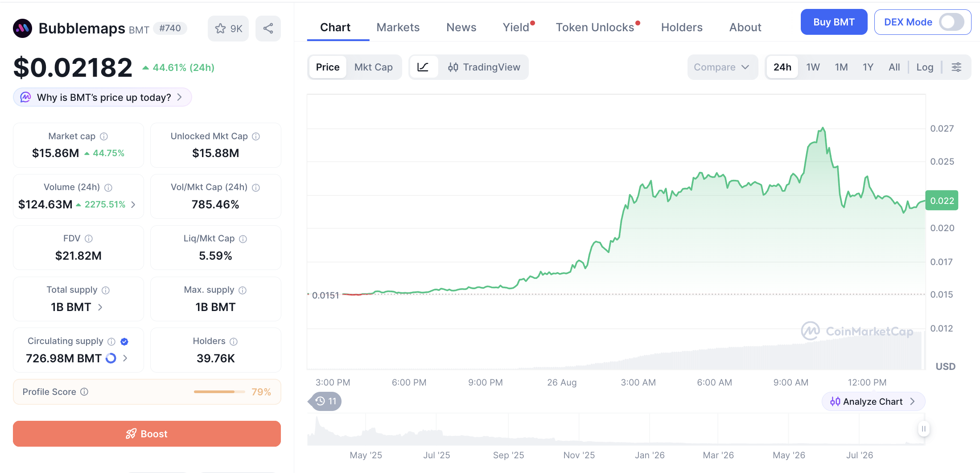Star Bubblemaps to add to watchlist

(x=228, y=29)
